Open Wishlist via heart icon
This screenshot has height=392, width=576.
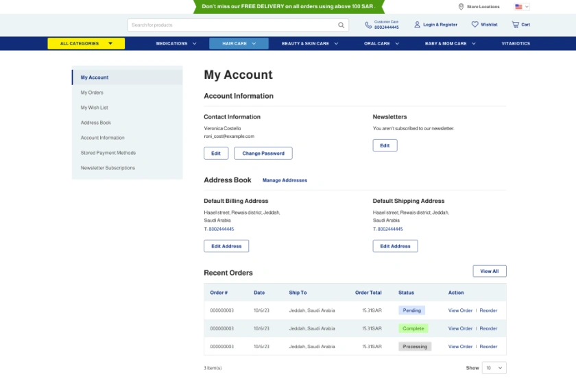click(475, 25)
